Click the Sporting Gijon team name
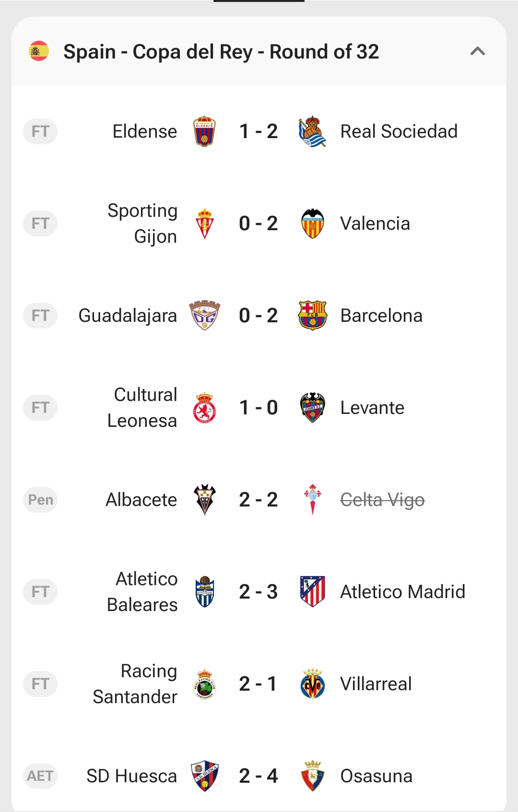Image resolution: width=518 pixels, height=812 pixels. (142, 224)
